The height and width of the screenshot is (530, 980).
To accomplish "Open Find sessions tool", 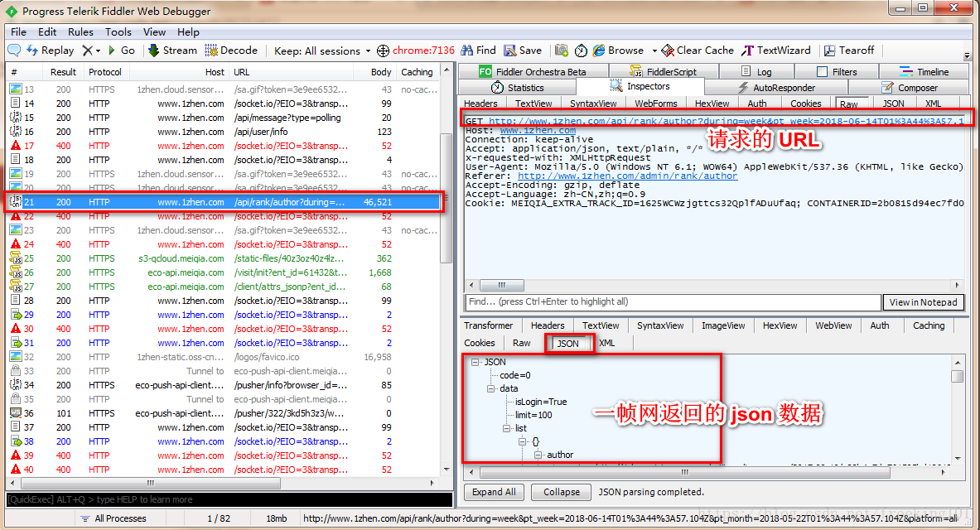I will (x=478, y=50).
